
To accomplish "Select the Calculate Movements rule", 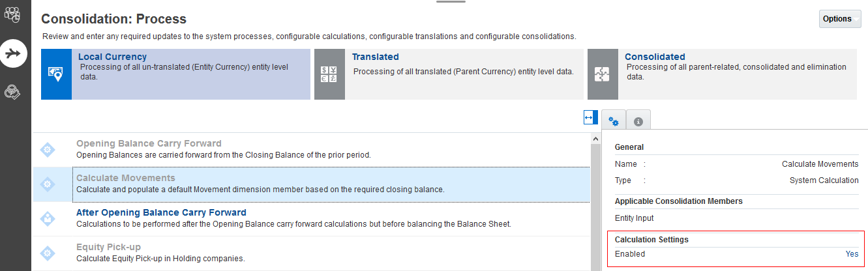I will (125, 178).
